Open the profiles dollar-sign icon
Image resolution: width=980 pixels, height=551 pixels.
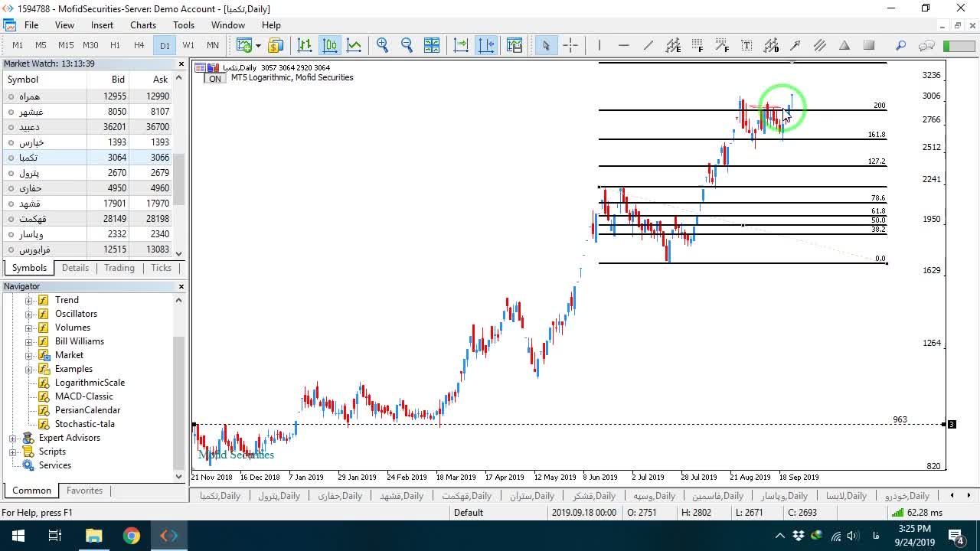[276, 45]
